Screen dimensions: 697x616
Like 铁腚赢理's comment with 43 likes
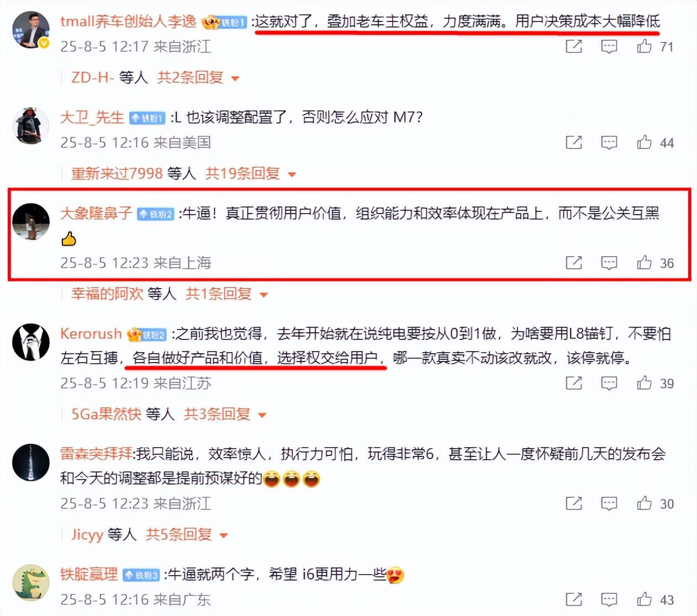coord(644,599)
